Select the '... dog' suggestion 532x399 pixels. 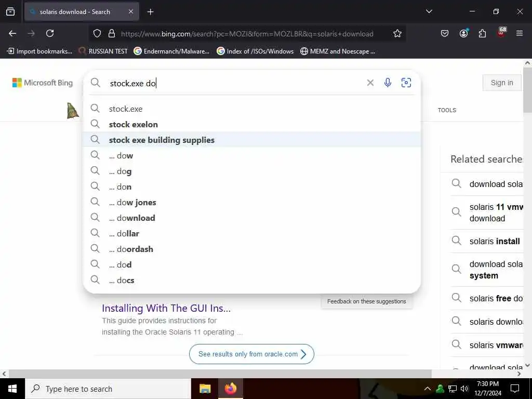252,171
